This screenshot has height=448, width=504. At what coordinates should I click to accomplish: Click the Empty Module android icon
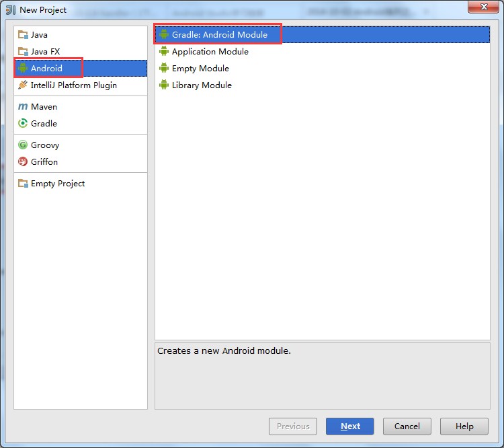click(x=164, y=68)
